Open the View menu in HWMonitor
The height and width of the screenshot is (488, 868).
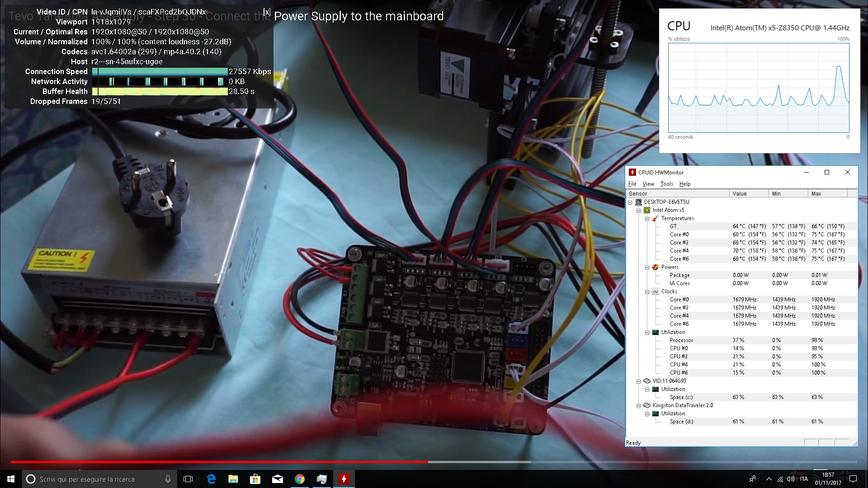(x=648, y=184)
